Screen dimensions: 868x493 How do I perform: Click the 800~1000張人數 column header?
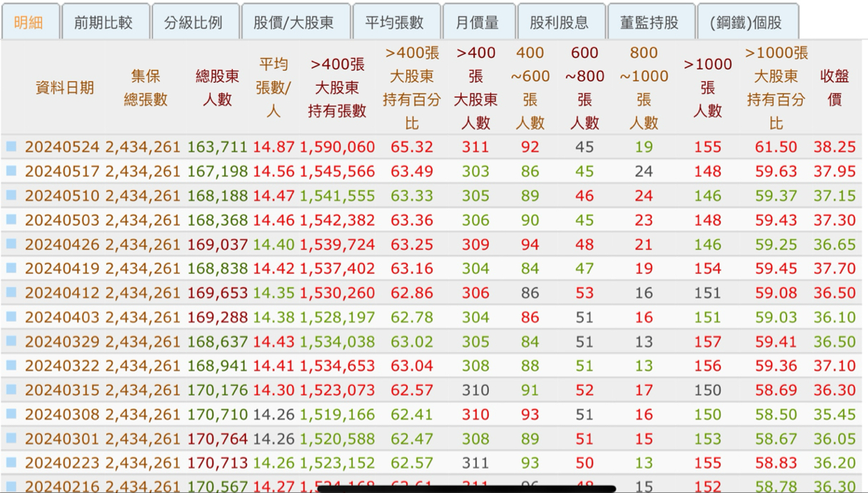coord(644,88)
